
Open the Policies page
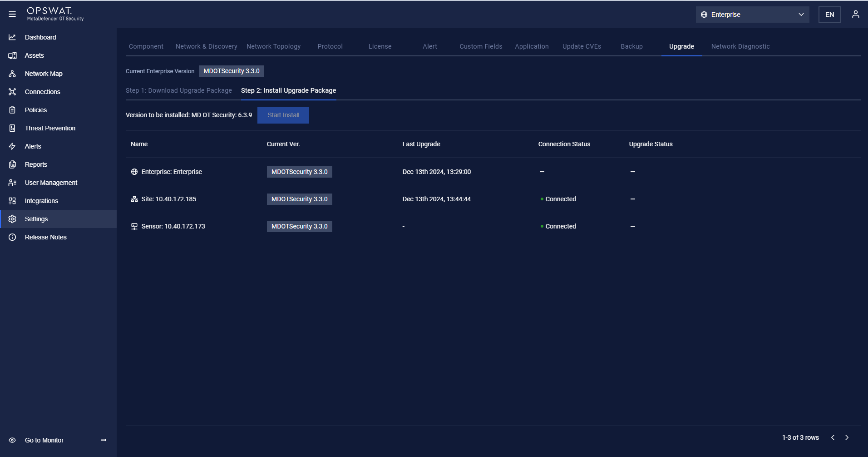coord(36,110)
